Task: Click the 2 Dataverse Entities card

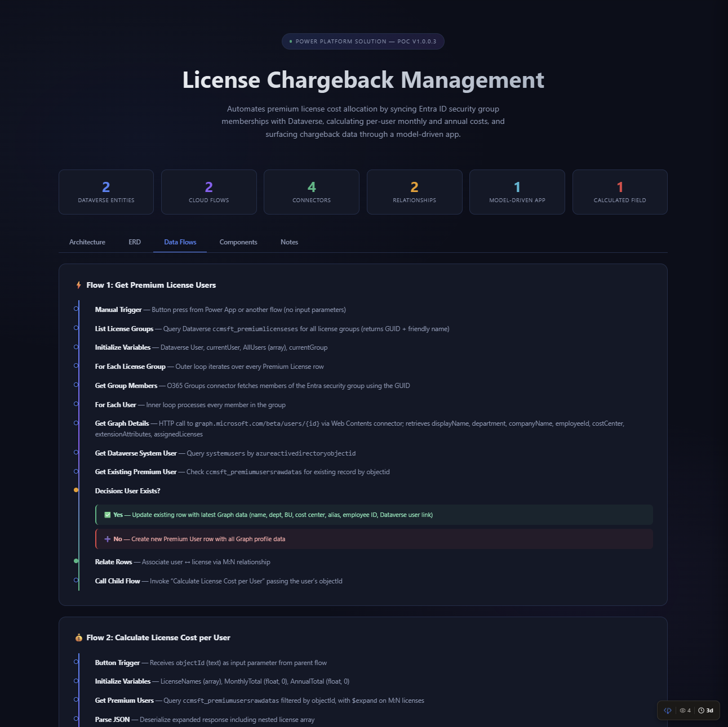Action: [105, 191]
